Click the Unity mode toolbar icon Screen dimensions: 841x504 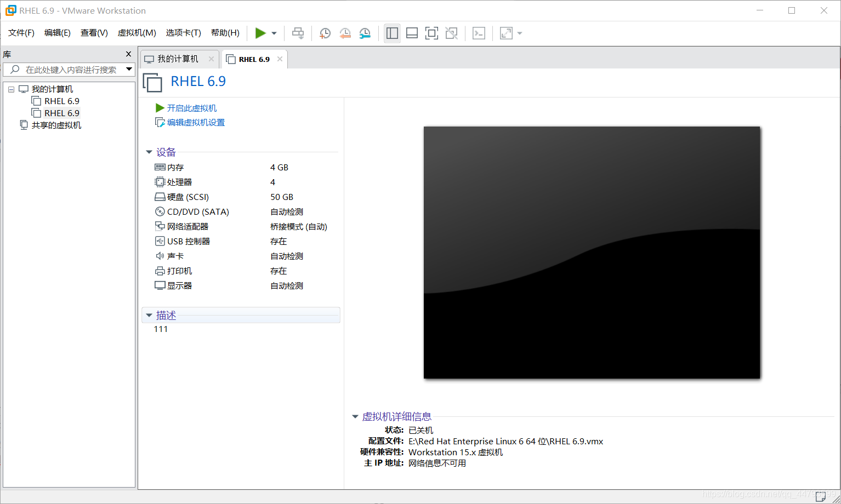click(x=451, y=33)
